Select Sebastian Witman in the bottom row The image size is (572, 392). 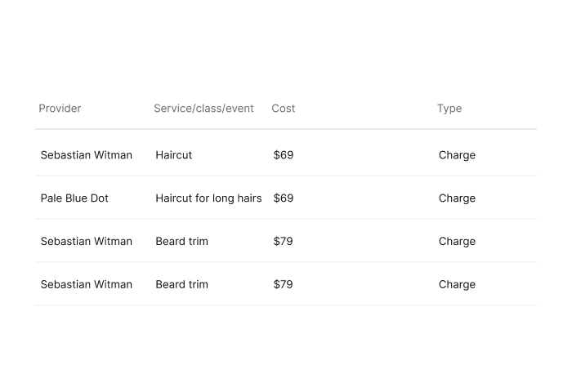(x=86, y=284)
